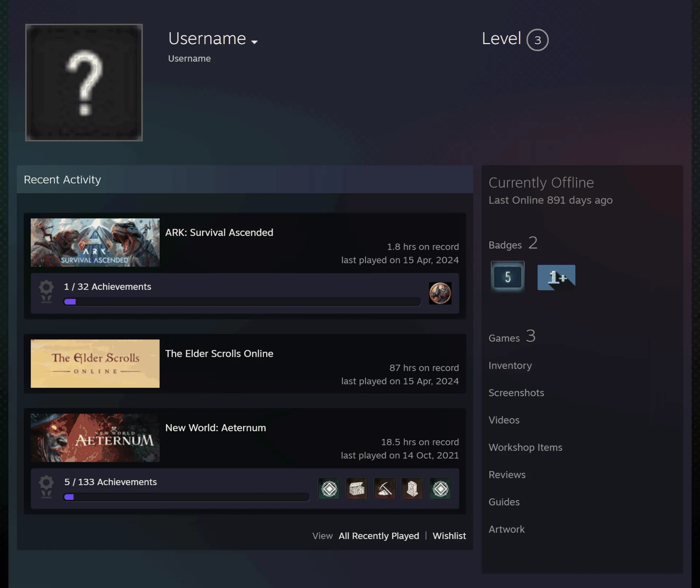Screen dimensions: 700x588
Task: Open the Level 3 circle badge
Action: pyautogui.click(x=537, y=40)
